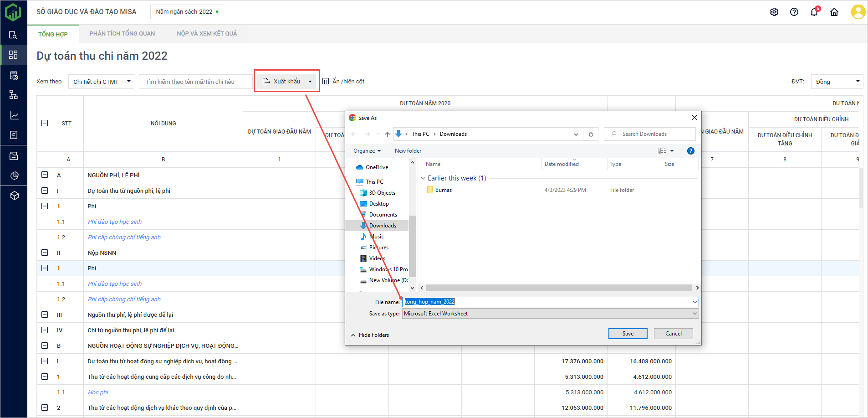Expand the Save as type dropdown

coord(550,314)
